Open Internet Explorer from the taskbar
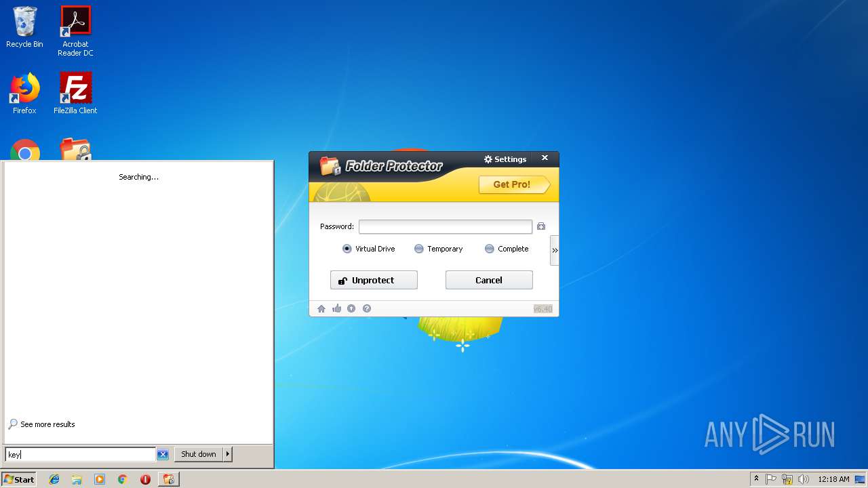The height and width of the screenshot is (488, 868). pyautogui.click(x=54, y=479)
